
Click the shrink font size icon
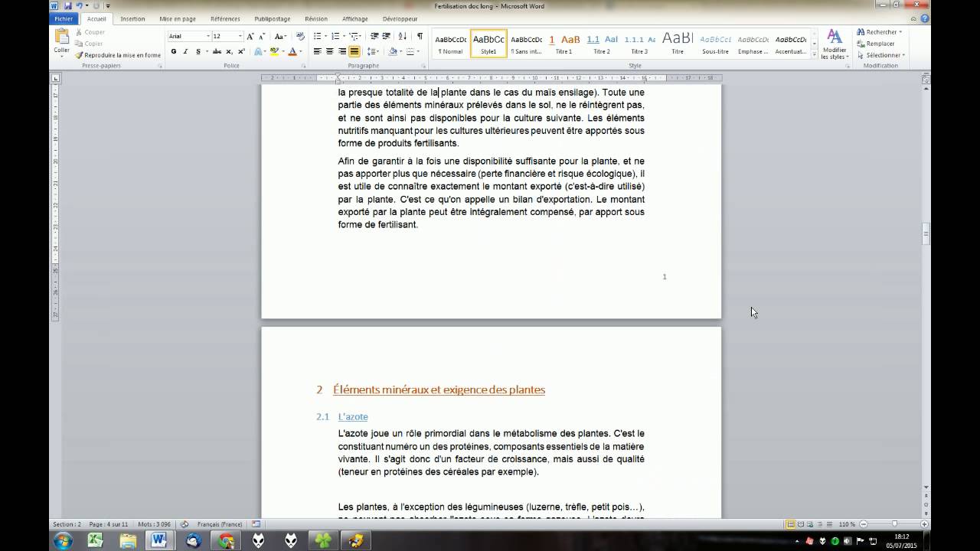click(x=262, y=36)
